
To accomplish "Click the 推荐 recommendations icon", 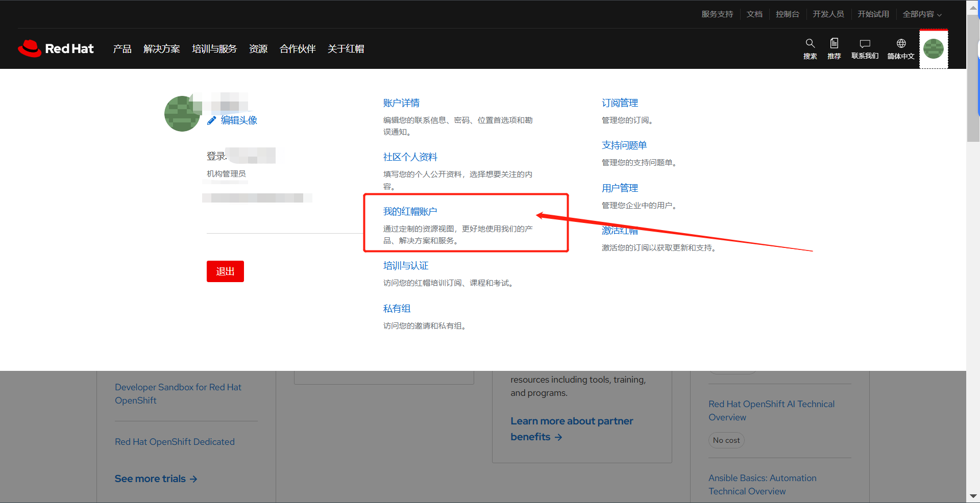I will click(834, 48).
